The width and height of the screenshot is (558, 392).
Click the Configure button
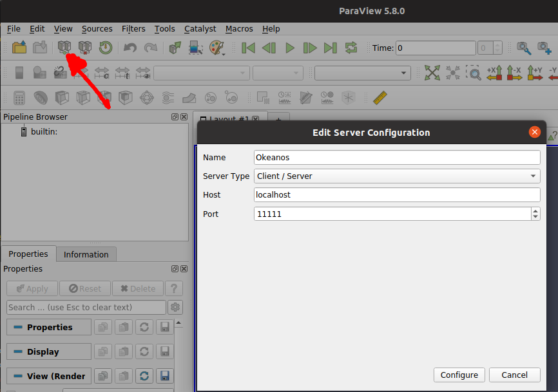pyautogui.click(x=459, y=375)
